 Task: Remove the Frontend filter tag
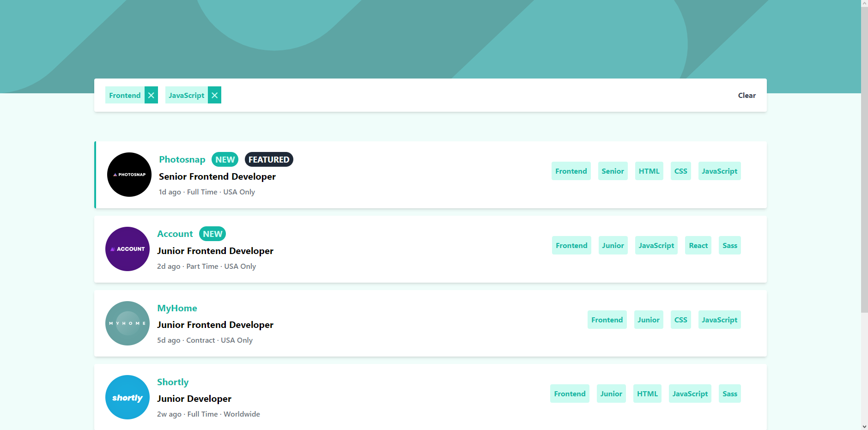(x=151, y=95)
